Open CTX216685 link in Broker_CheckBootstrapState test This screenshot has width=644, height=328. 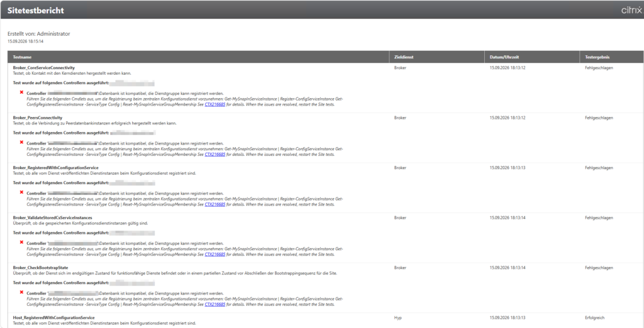pos(215,305)
